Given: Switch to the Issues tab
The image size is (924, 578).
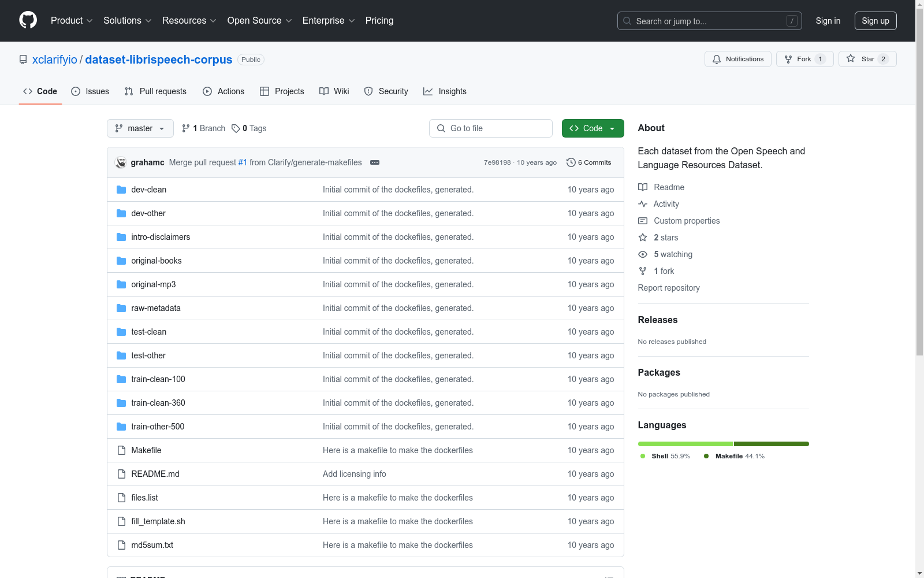Looking at the screenshot, I should tap(90, 91).
